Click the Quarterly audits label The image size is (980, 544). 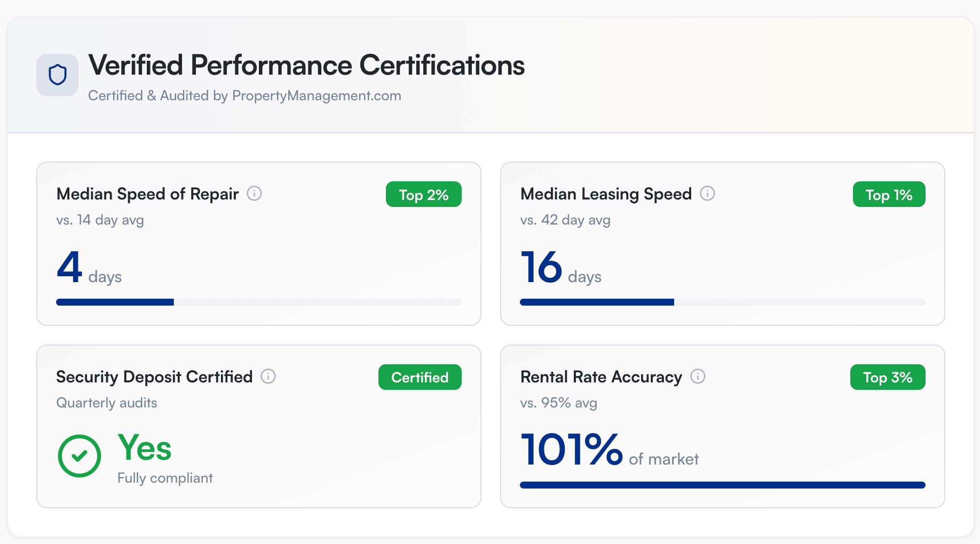[107, 403]
